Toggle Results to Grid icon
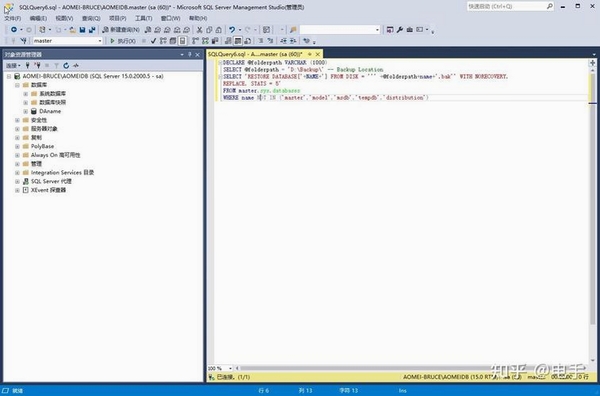 [238, 41]
